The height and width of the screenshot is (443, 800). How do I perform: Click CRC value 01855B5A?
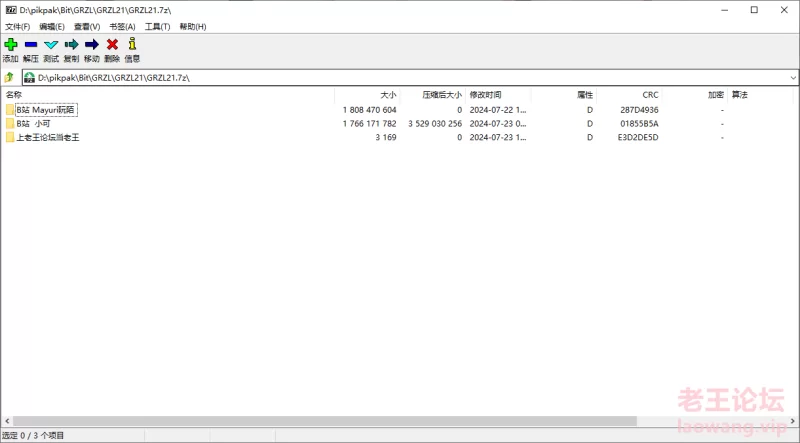pyautogui.click(x=639, y=124)
